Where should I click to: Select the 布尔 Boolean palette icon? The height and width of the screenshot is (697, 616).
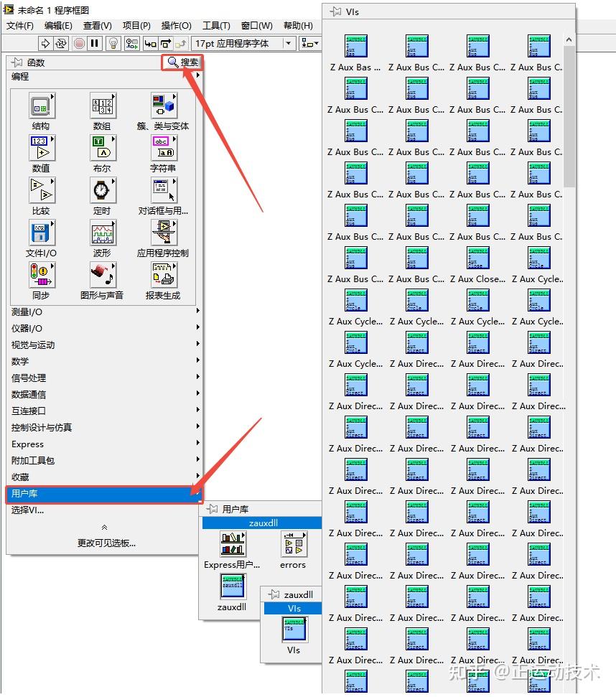[103, 149]
